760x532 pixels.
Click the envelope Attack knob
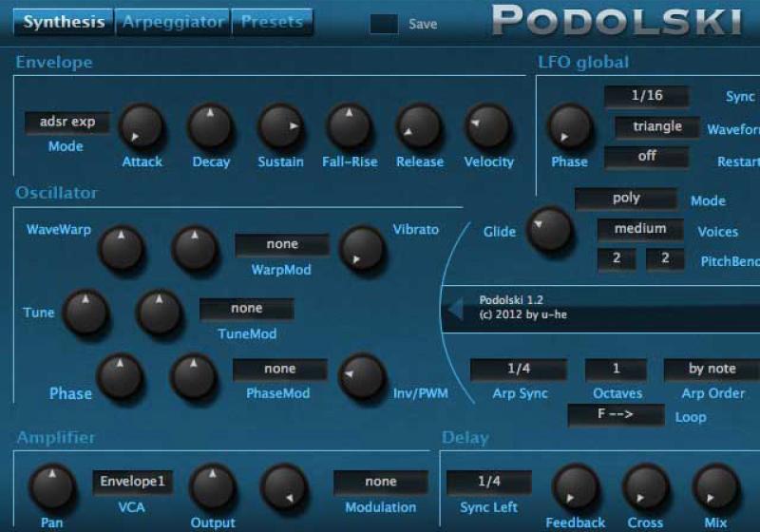point(142,126)
